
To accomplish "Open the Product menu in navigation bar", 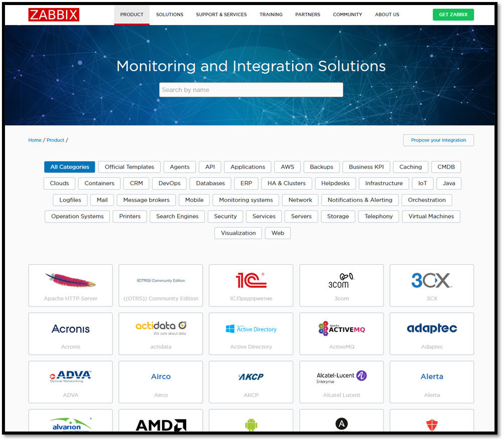I will pos(132,15).
